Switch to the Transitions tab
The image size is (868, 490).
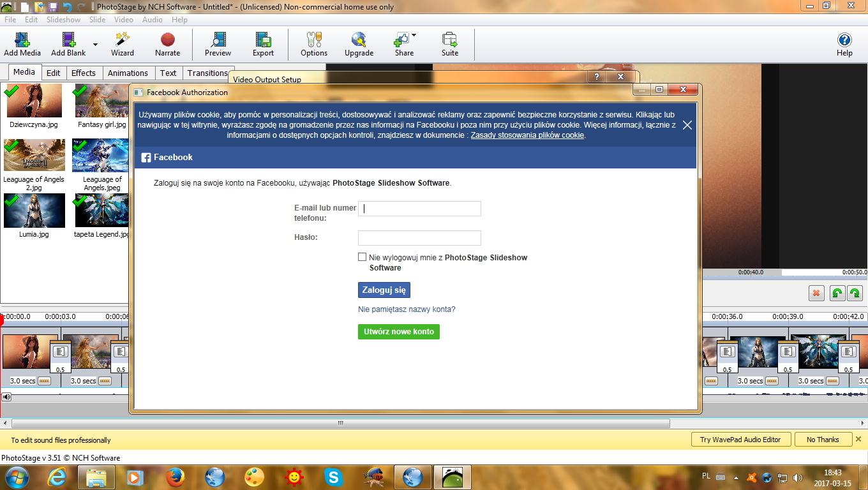[x=207, y=73]
